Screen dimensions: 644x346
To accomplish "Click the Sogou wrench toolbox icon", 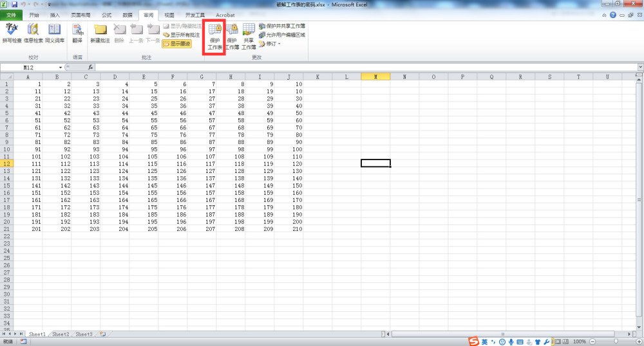I will (547, 342).
